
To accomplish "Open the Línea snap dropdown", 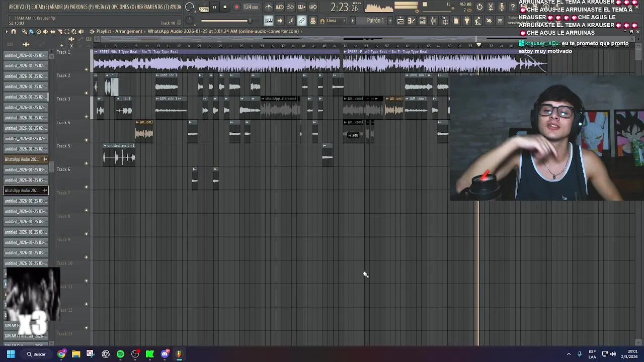I will pyautogui.click(x=336, y=21).
